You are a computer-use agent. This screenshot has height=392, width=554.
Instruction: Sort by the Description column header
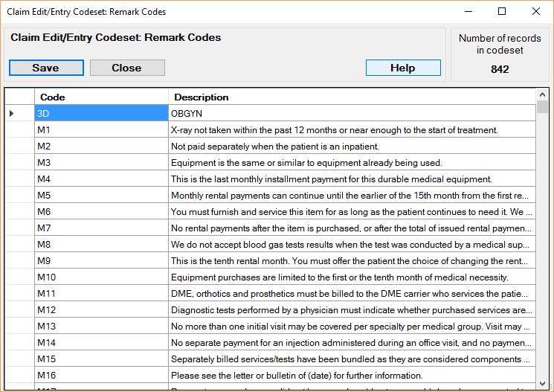pos(352,97)
